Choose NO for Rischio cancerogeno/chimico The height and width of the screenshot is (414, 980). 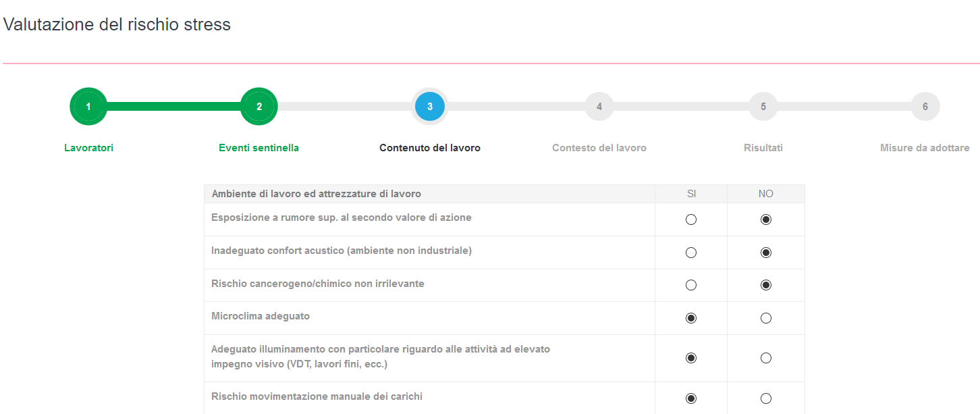pyautogui.click(x=766, y=285)
